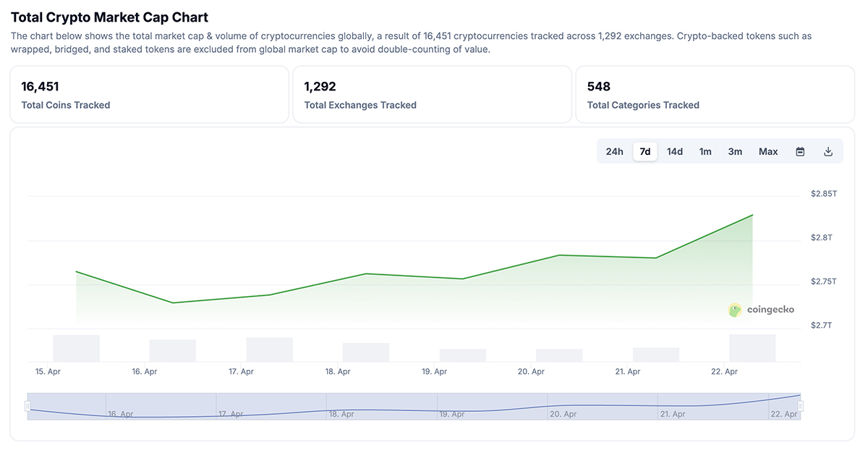Screen dimensions: 868x456
Task: Click the 548 categories value
Action: point(599,86)
